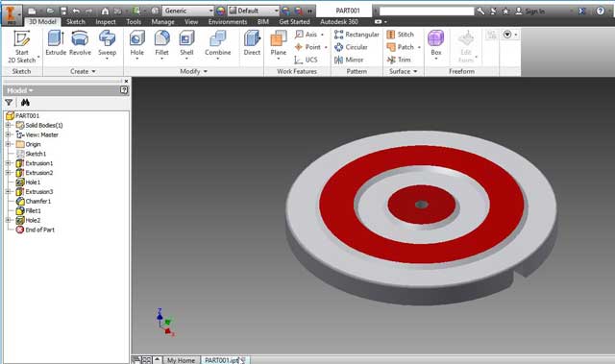Select the Patch surface tool
615x364 pixels.
(404, 47)
